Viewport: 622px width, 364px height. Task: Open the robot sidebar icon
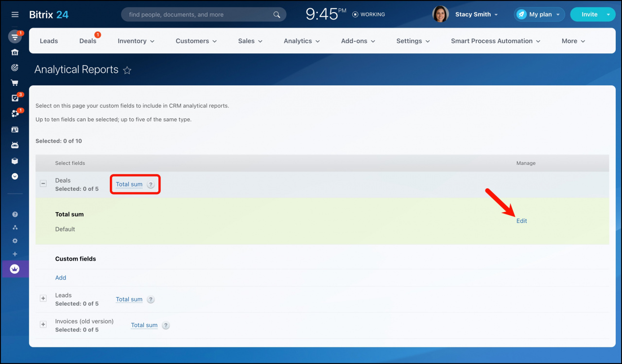click(15, 145)
